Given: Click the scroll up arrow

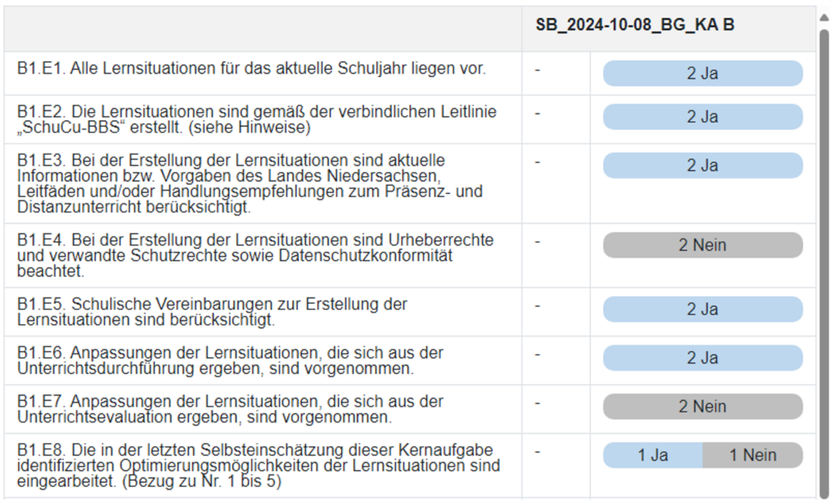Looking at the screenshot, I should [x=824, y=17].
